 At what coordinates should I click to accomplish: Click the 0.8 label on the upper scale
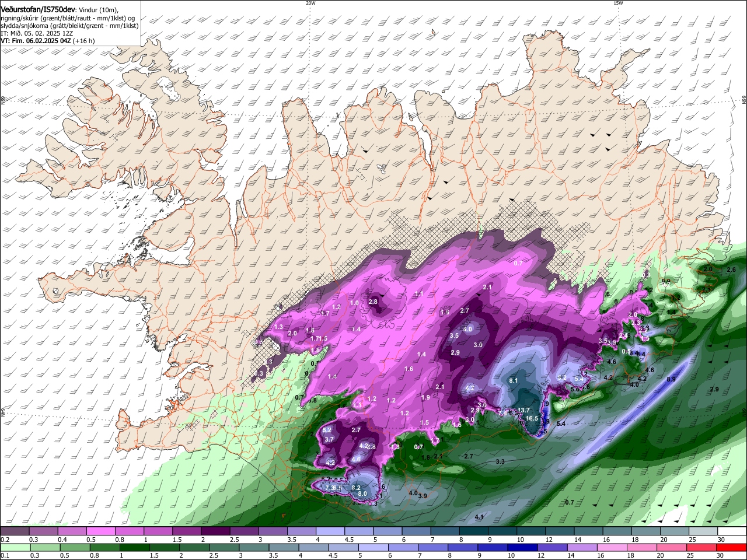119,540
